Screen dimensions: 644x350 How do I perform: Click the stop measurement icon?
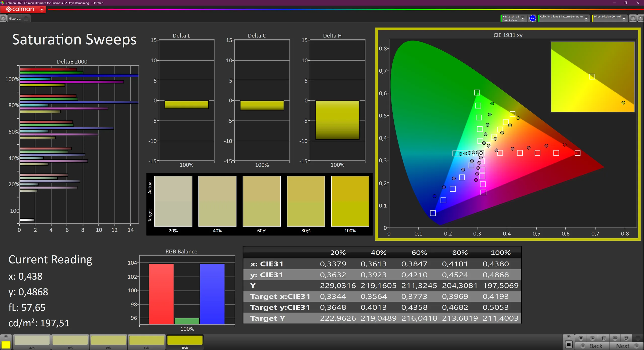(x=581, y=338)
